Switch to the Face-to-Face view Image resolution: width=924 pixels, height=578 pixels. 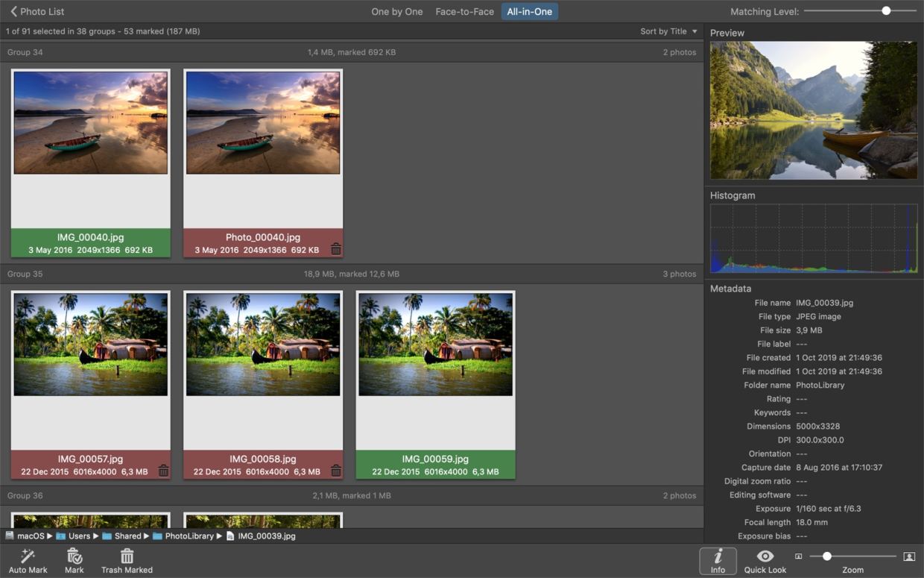tap(465, 11)
